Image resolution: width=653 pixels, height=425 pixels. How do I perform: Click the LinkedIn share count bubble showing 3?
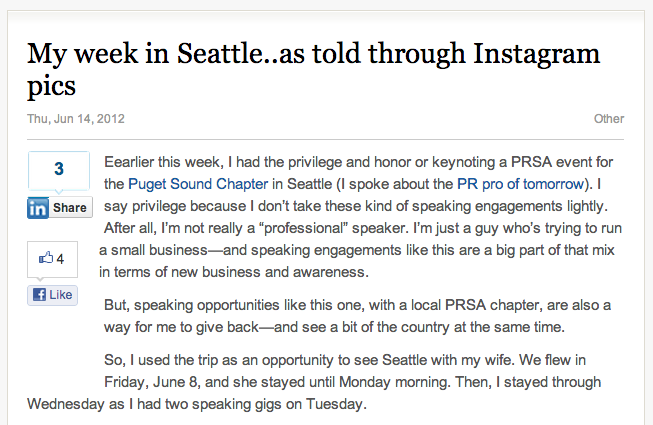[59, 171]
